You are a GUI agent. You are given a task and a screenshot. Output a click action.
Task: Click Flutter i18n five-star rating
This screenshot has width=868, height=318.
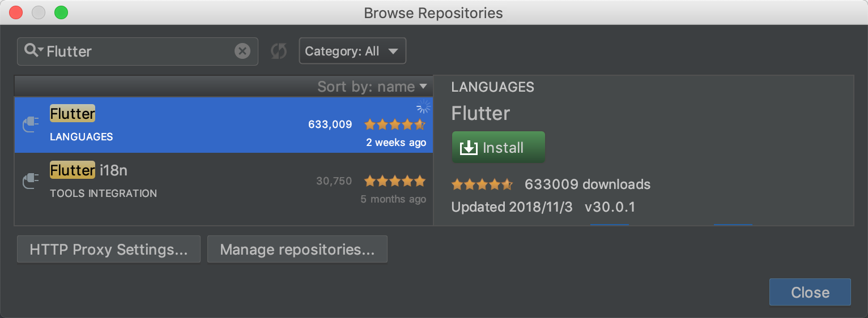pyautogui.click(x=394, y=181)
